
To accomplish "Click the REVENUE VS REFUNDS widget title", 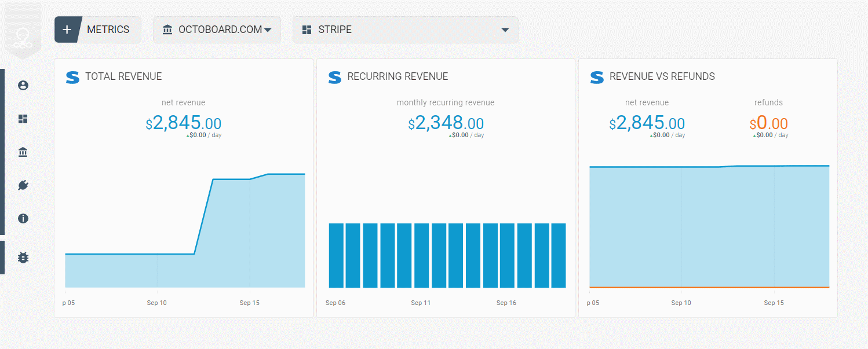I will tap(662, 76).
